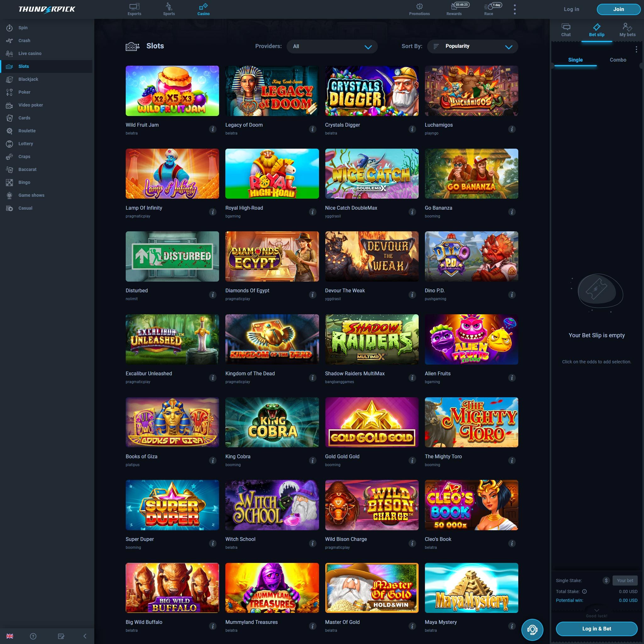Open Crystals Digger game thumbnail
This screenshot has width=644, height=644.
(372, 91)
